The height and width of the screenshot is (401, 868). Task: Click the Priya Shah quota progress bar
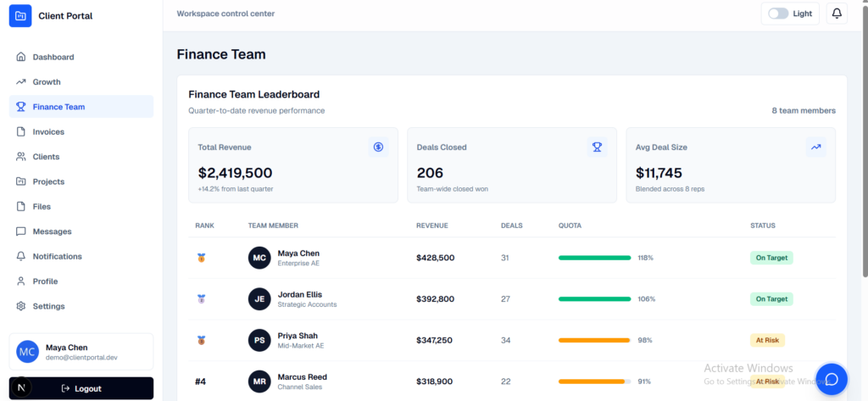coord(594,340)
